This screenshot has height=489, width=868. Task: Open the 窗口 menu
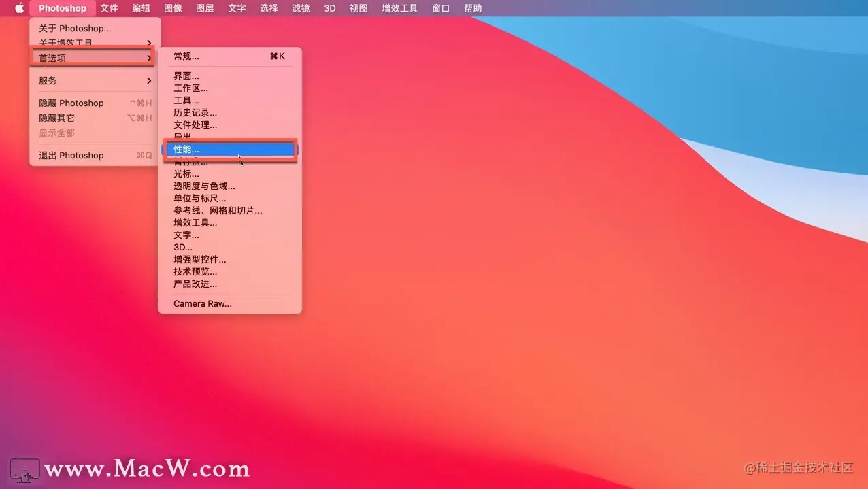pyautogui.click(x=441, y=8)
